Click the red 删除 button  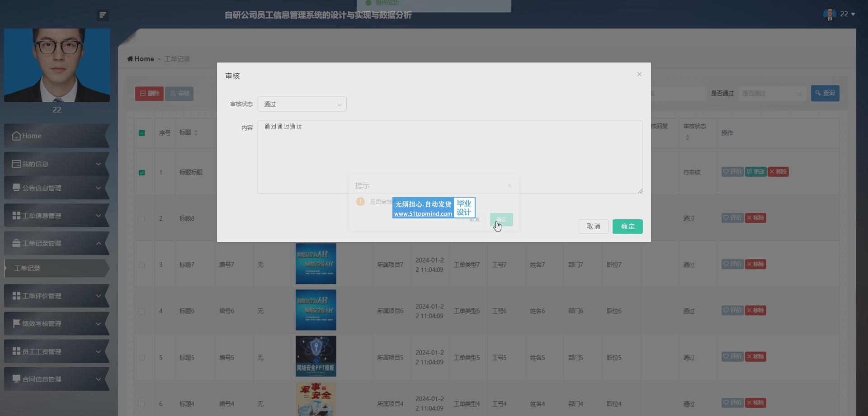click(x=149, y=94)
